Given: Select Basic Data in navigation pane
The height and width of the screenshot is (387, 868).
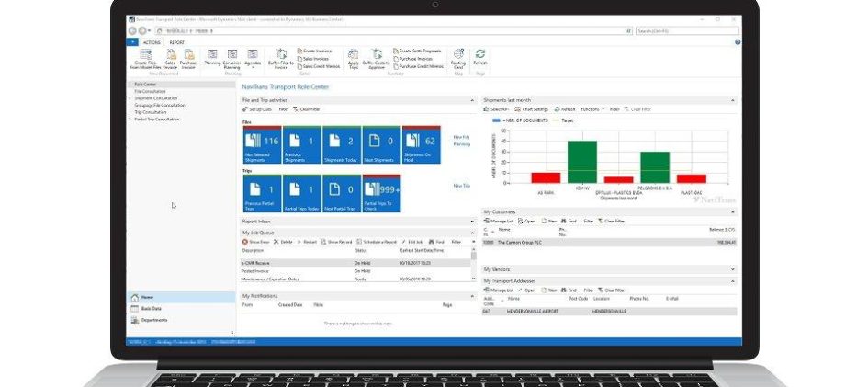Looking at the screenshot, I should pos(181,308).
